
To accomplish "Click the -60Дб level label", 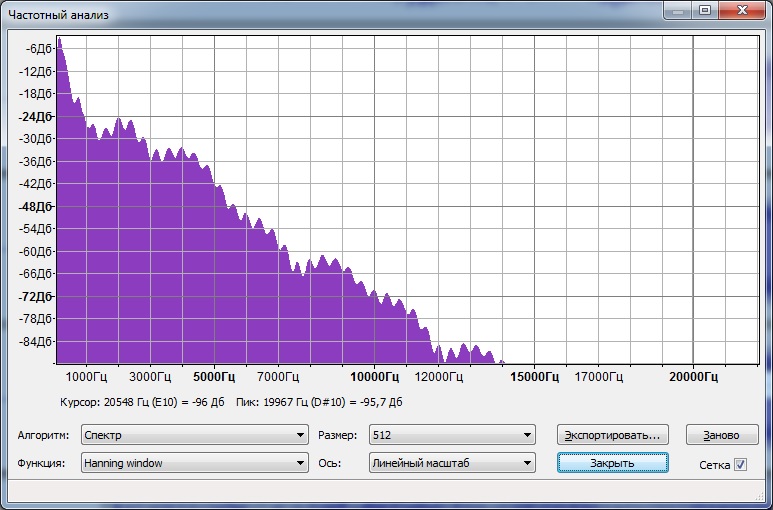I will (x=35, y=252).
